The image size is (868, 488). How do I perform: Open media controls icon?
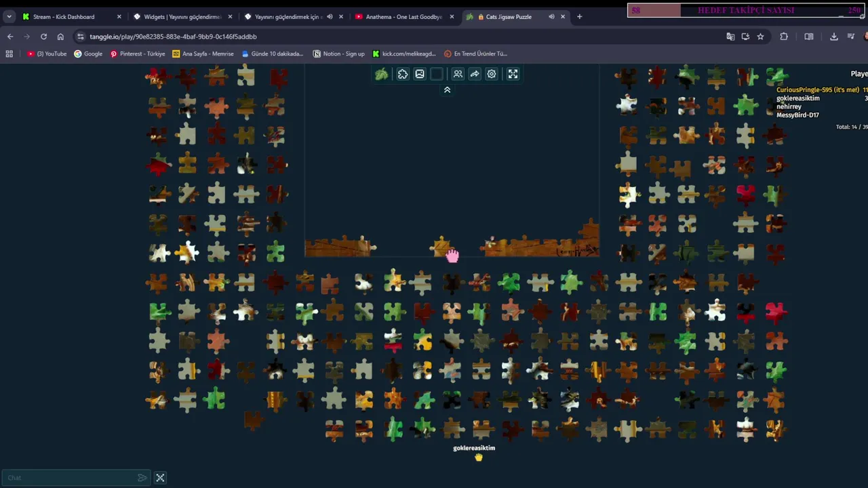(851, 37)
